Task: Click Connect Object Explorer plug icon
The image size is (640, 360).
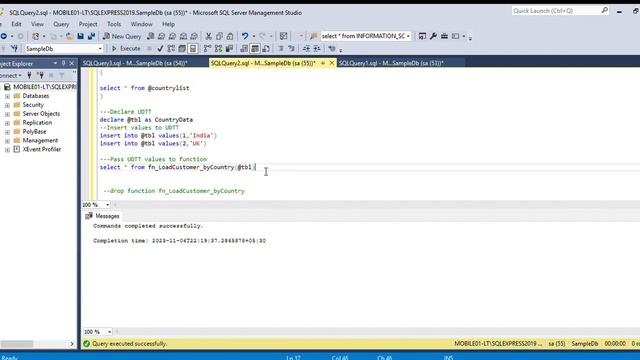Action: pyautogui.click(x=29, y=75)
